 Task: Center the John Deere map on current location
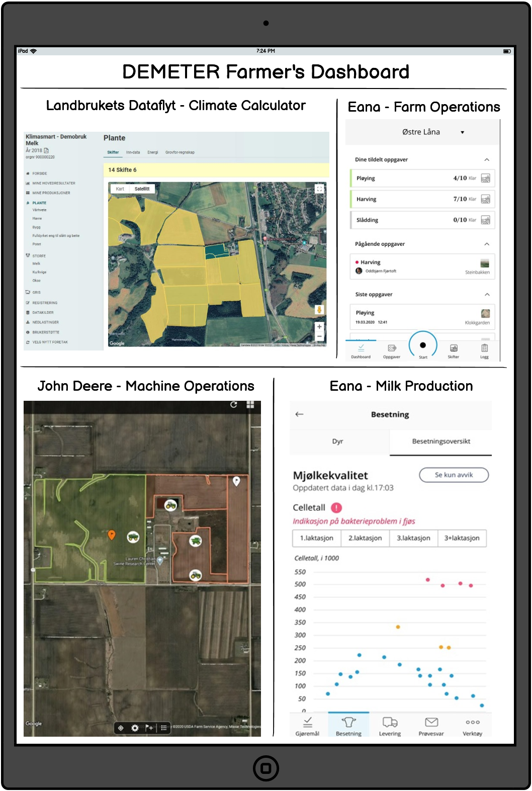pyautogui.click(x=121, y=728)
